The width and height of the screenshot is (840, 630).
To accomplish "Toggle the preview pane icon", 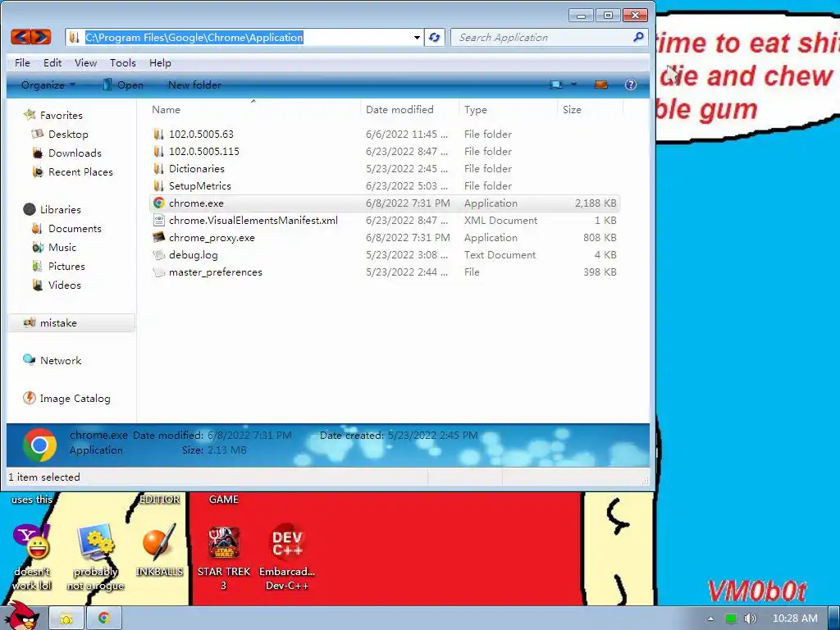I will [601, 84].
